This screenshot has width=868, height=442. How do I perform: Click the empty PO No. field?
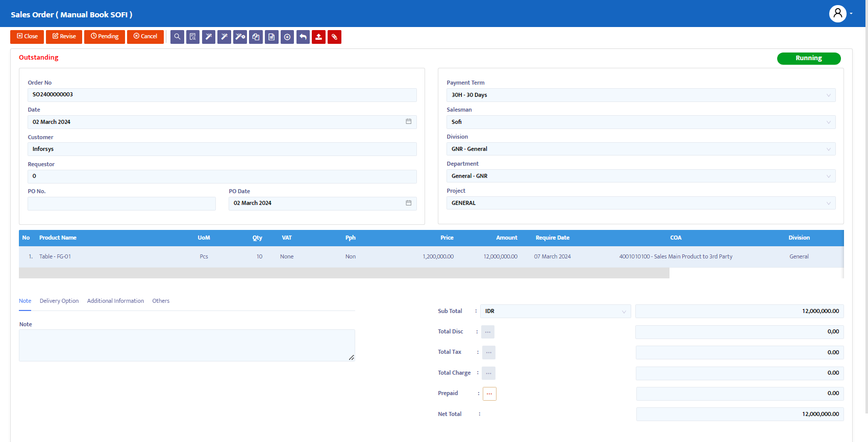[121, 203]
